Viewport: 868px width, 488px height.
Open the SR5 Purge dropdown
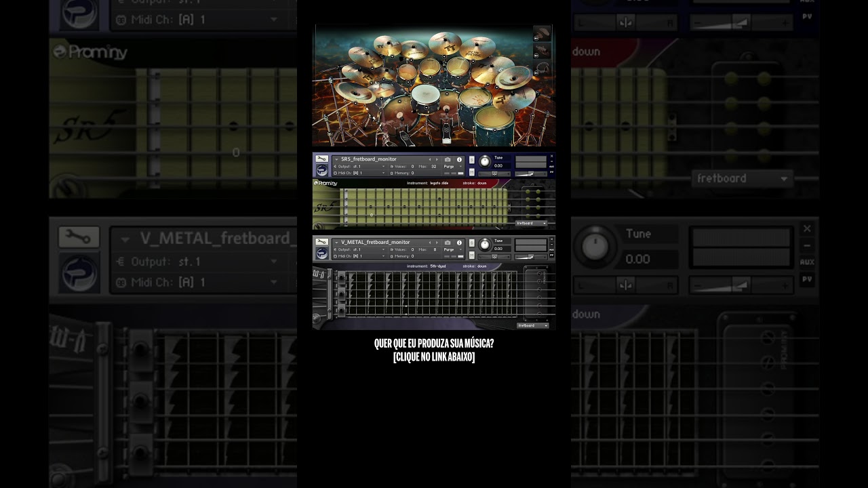pos(453,166)
